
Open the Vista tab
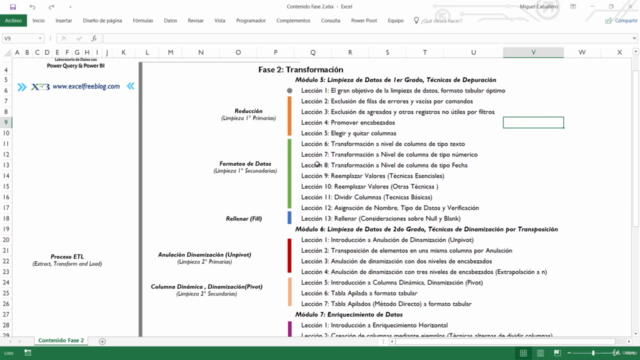tap(220, 20)
